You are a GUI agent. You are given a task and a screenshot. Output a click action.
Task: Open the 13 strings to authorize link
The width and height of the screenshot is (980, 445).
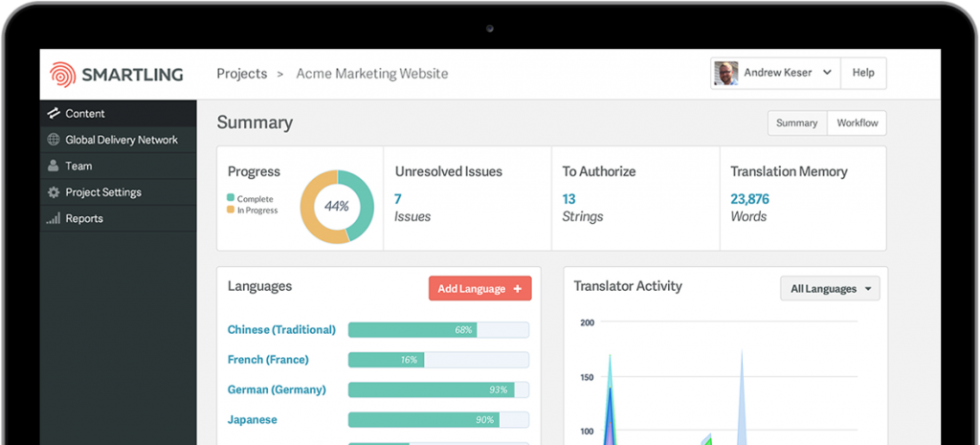tap(568, 199)
